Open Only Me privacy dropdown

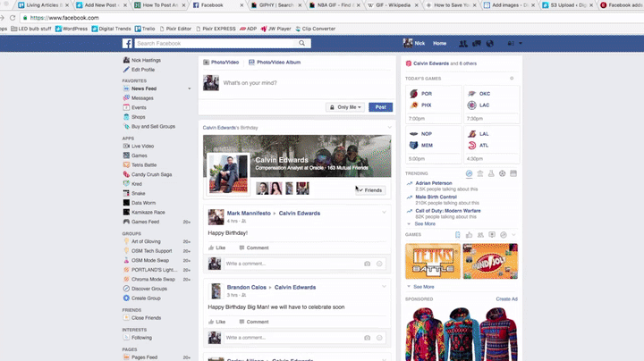(x=345, y=107)
